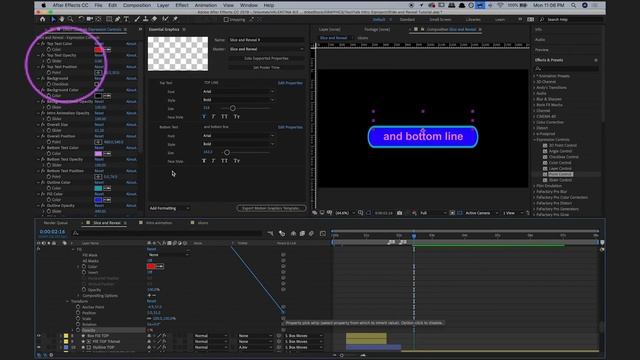Toggle stopwatch for Scale property in timeline
This screenshot has height=360, width=640.
(x=78, y=318)
